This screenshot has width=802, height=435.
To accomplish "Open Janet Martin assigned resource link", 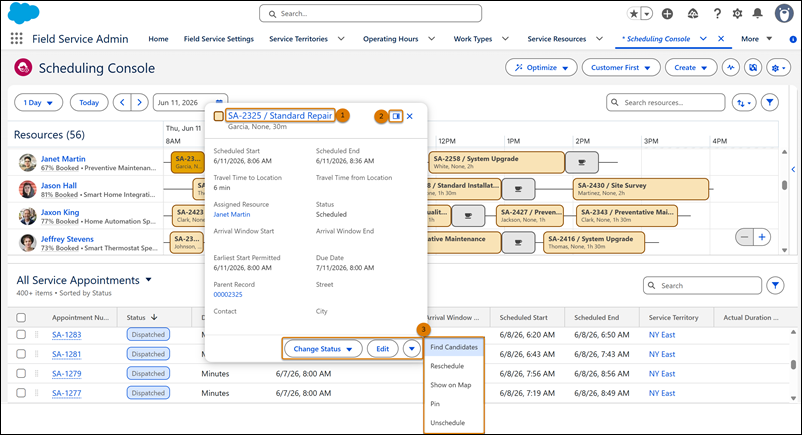I will click(232, 214).
